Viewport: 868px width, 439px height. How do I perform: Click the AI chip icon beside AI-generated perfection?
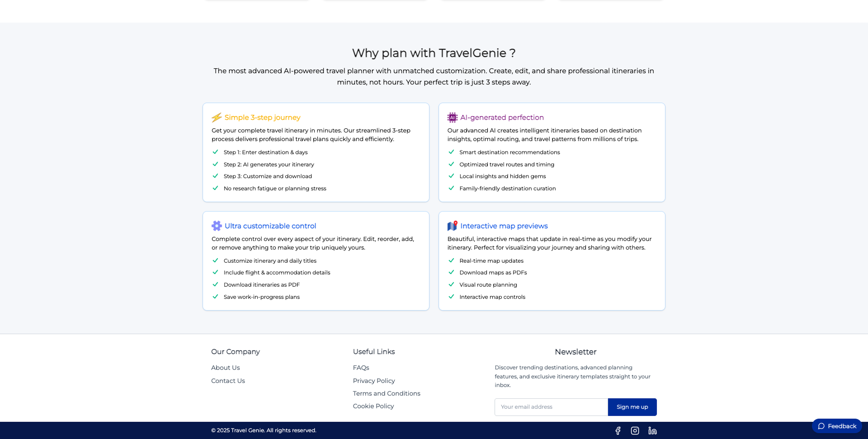(x=453, y=118)
